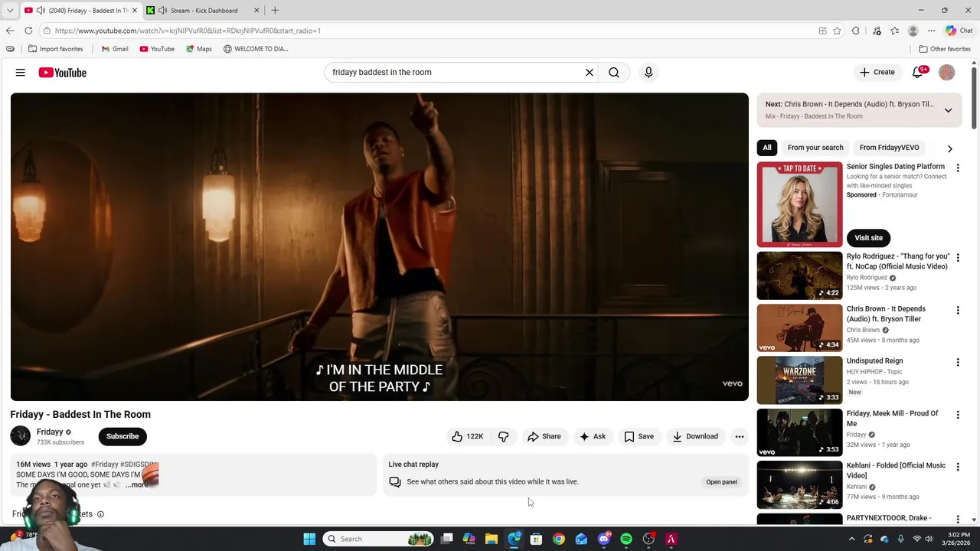The height and width of the screenshot is (551, 980).
Task: Open options for Chris Brown It Depends
Action: [x=958, y=310]
